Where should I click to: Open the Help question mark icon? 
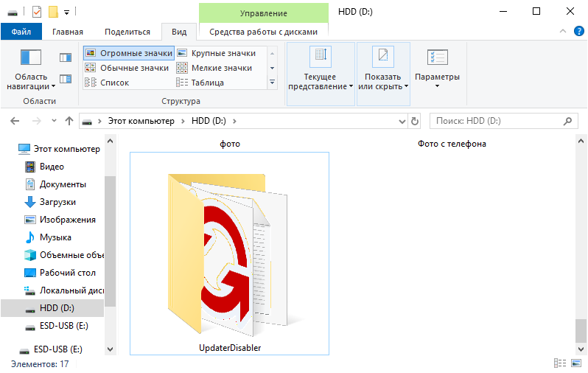tap(579, 31)
